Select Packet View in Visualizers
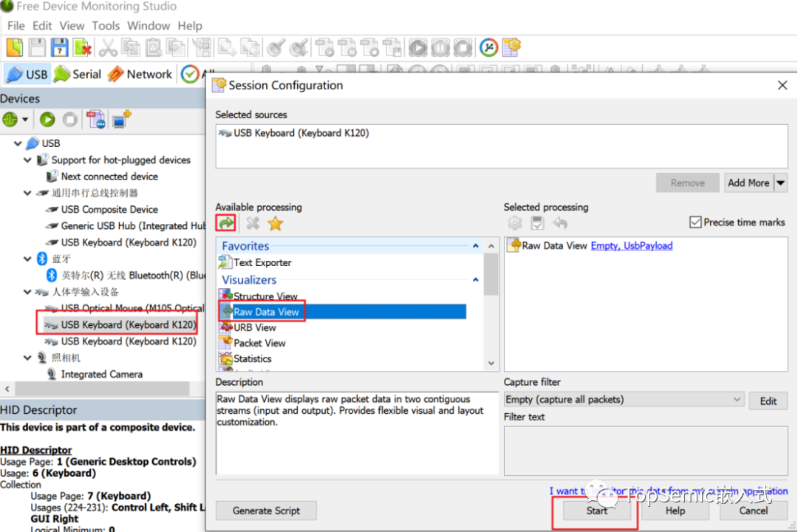 (x=259, y=343)
